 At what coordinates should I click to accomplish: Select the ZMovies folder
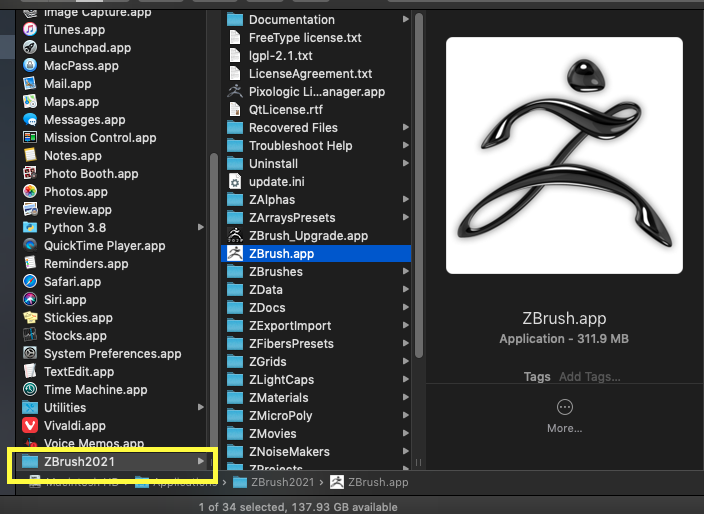[316, 434]
